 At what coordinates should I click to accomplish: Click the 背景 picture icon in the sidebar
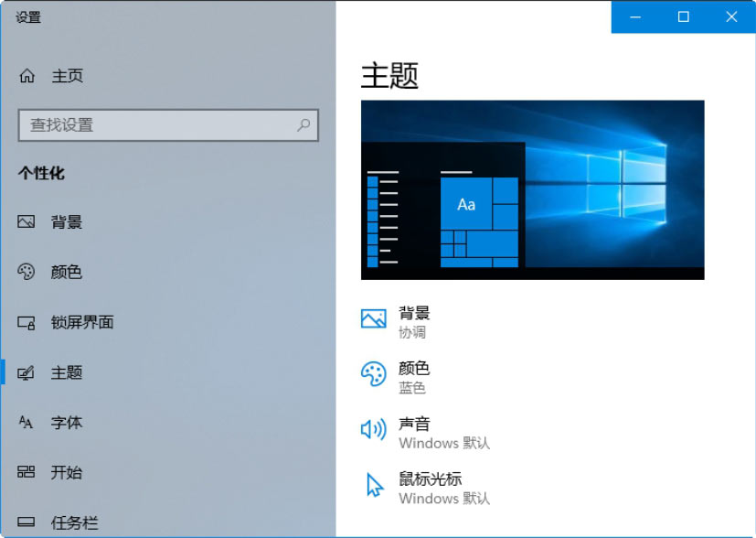26,221
